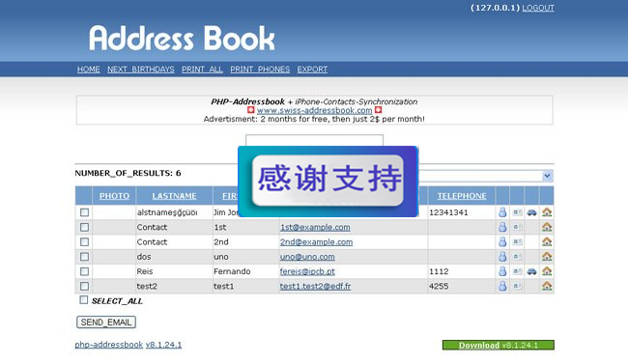Image resolution: width=628 pixels, height=364 pixels.
Task: Open details person icon for Jim's row
Action: pyautogui.click(x=502, y=212)
